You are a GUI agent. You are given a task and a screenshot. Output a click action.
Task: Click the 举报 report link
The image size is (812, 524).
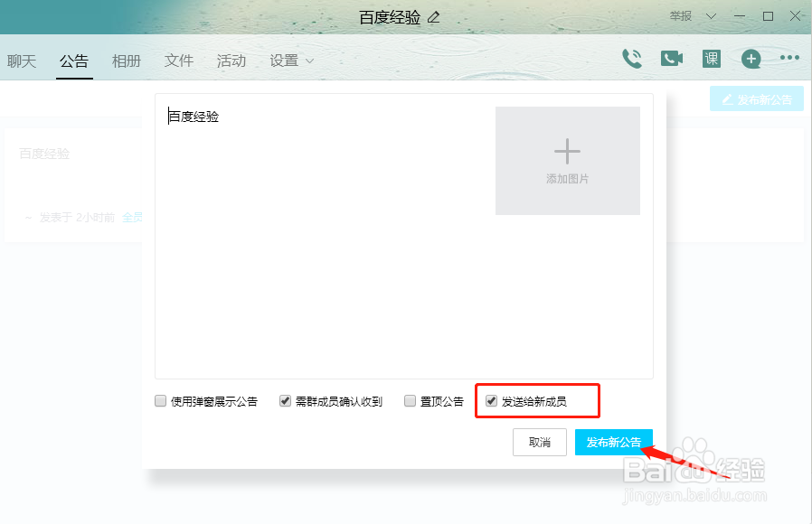point(681,16)
